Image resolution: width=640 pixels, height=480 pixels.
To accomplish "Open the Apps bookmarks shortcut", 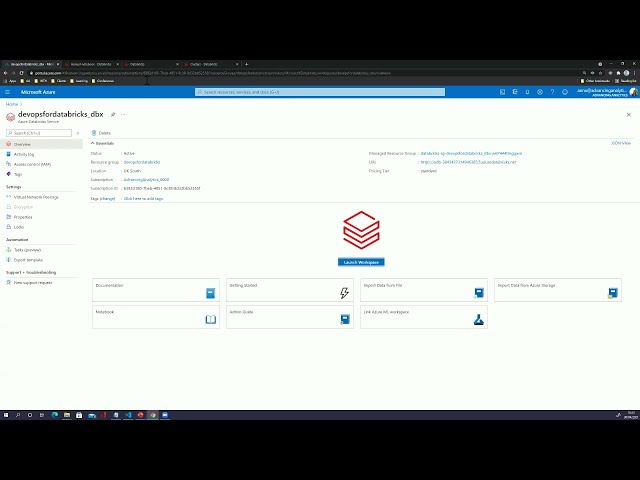I will click(x=10, y=81).
